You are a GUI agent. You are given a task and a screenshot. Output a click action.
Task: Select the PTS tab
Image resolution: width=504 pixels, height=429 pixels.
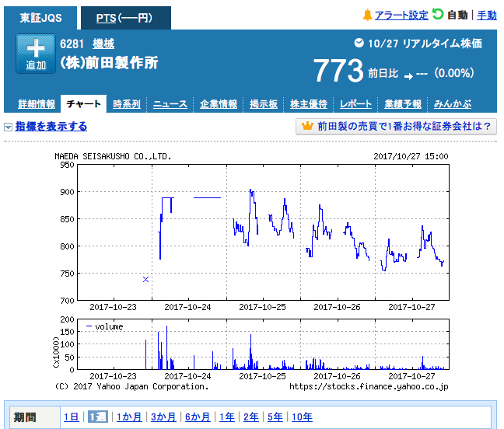(126, 18)
